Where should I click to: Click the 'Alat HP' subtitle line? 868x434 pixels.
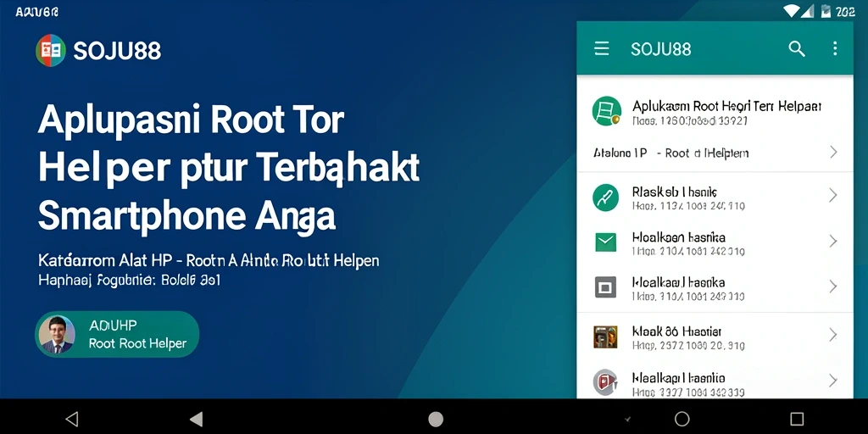click(x=209, y=260)
